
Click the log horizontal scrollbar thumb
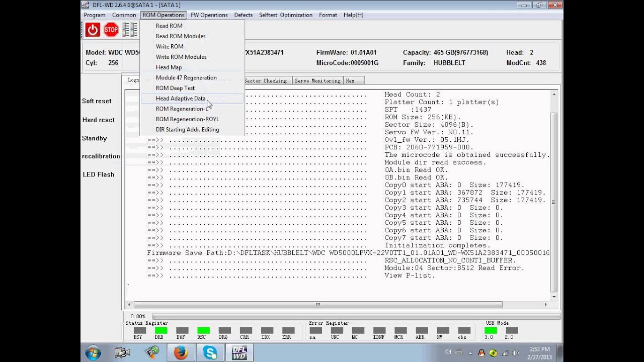[x=317, y=305]
